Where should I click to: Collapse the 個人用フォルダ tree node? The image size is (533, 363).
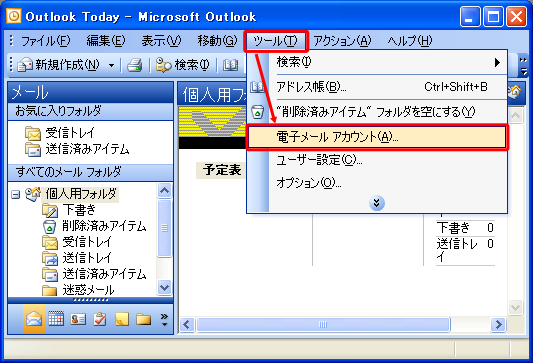tap(15, 195)
